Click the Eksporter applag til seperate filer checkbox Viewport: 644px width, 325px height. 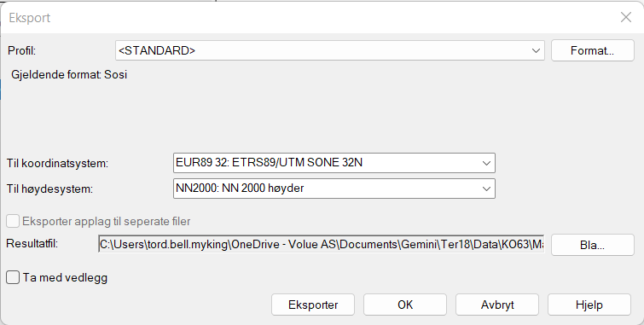pyautogui.click(x=13, y=221)
